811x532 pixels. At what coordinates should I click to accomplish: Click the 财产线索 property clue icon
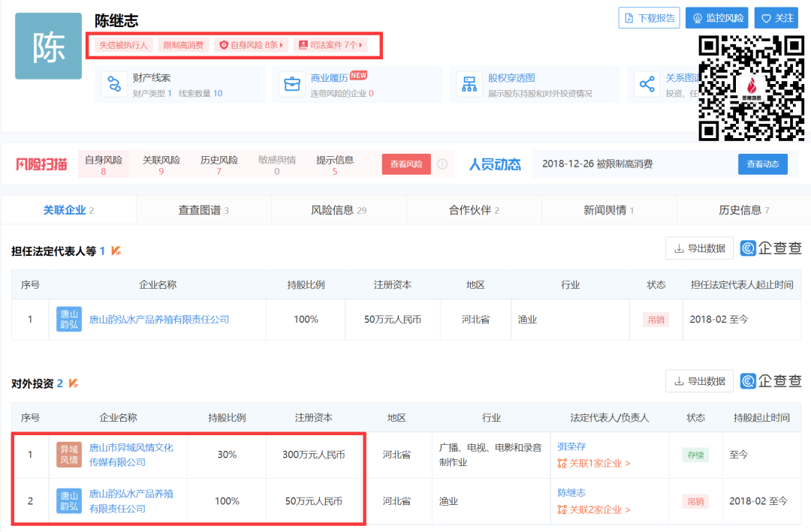pos(115,84)
